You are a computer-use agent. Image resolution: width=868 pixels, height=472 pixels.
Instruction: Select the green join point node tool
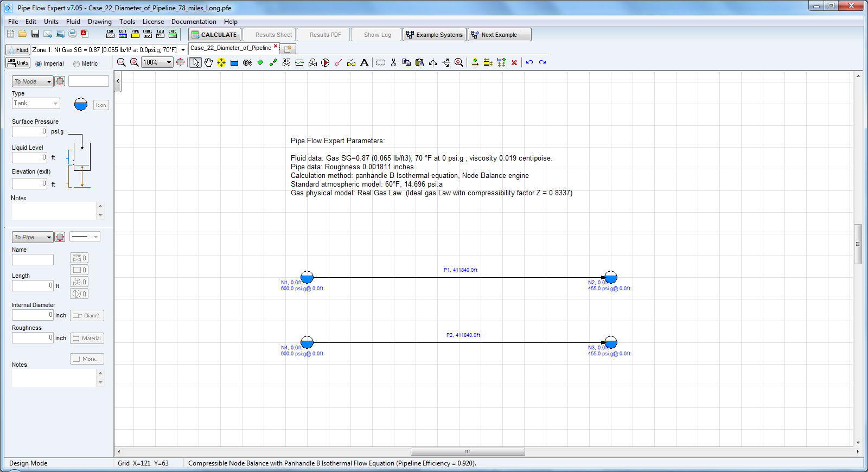[260, 62]
